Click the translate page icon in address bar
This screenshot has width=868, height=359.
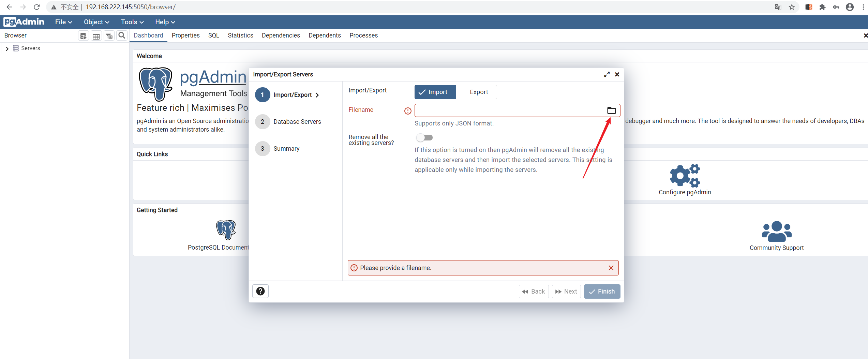pos(778,7)
